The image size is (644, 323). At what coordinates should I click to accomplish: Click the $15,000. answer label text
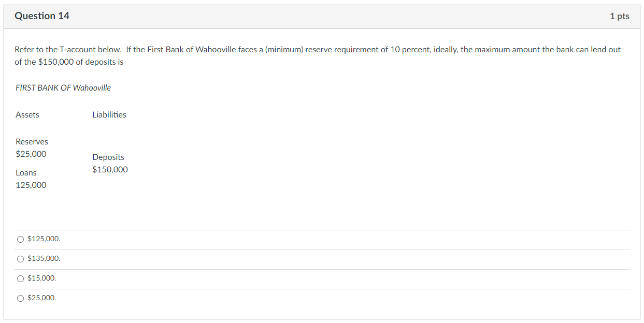[41, 278]
